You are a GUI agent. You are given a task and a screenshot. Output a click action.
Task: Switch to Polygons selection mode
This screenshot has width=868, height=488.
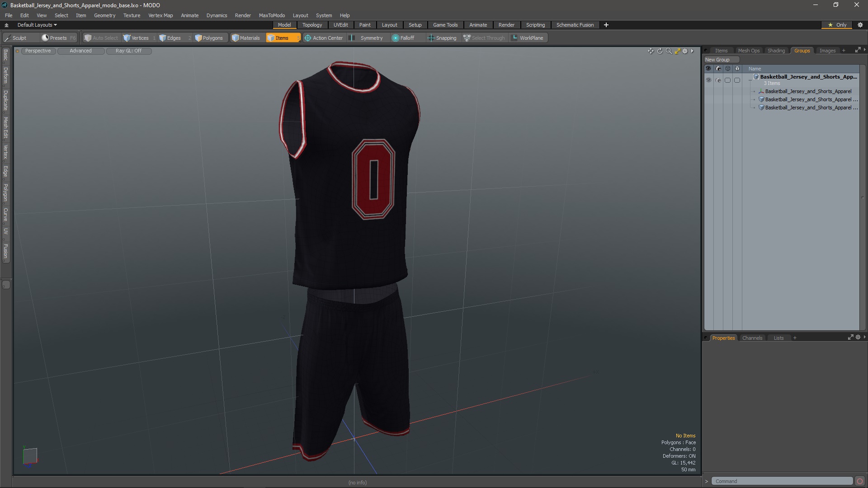209,38
